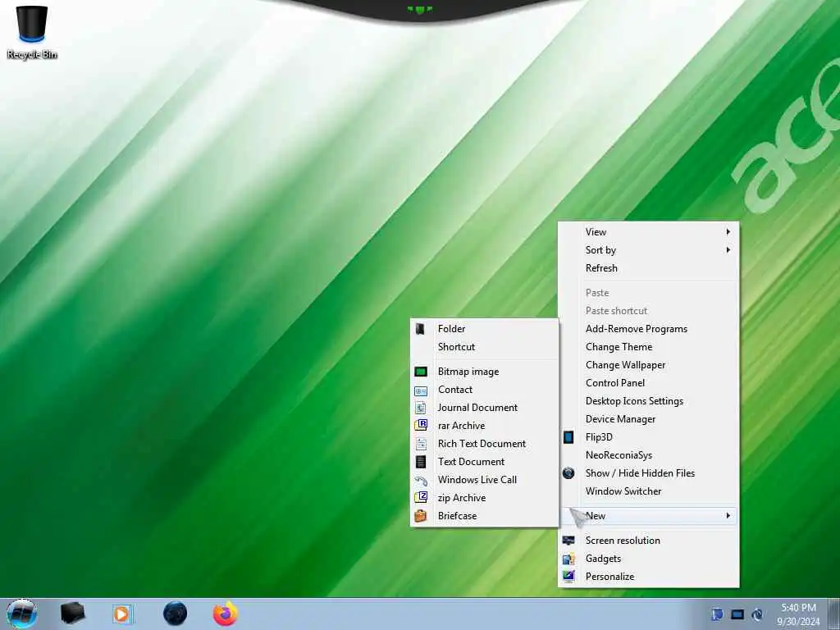Screen dimensions: 840x630
Task: Click the zip Archive icon
Action: click(421, 498)
